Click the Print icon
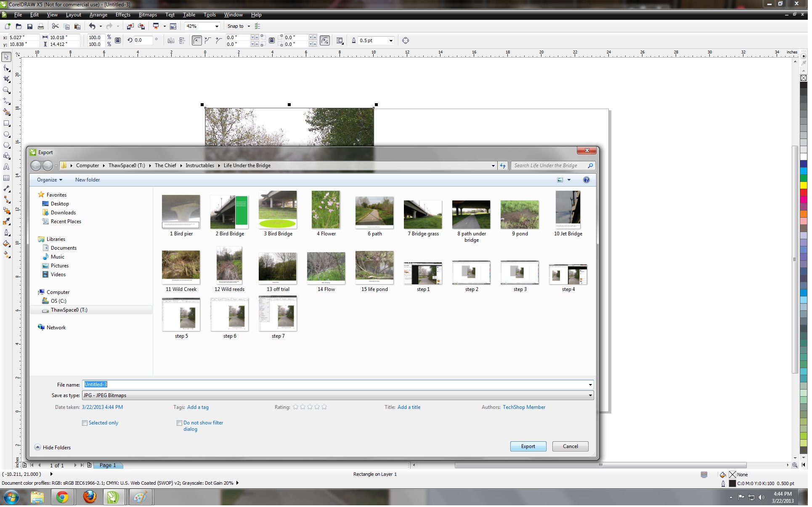Screen dimensions: 812x507 click(41, 27)
